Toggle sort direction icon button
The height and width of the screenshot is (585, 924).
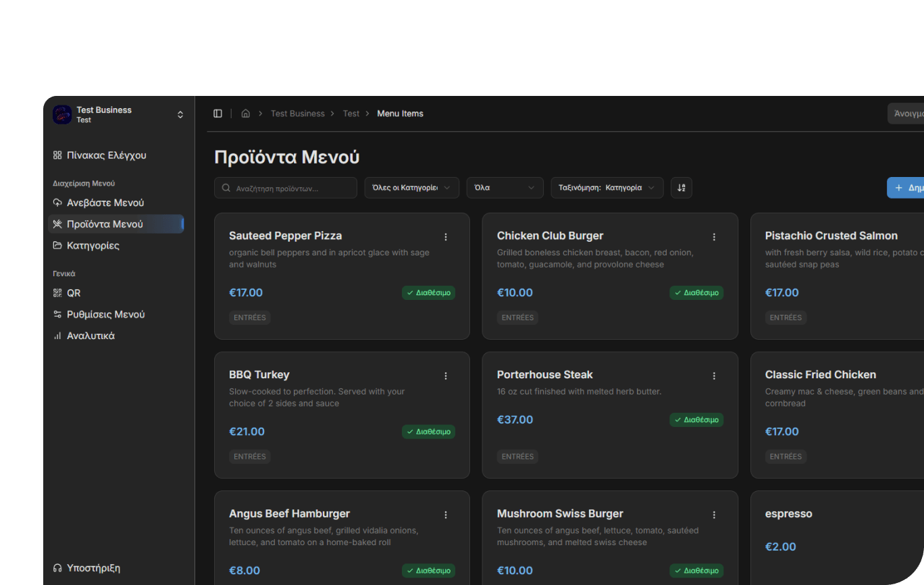click(x=682, y=188)
